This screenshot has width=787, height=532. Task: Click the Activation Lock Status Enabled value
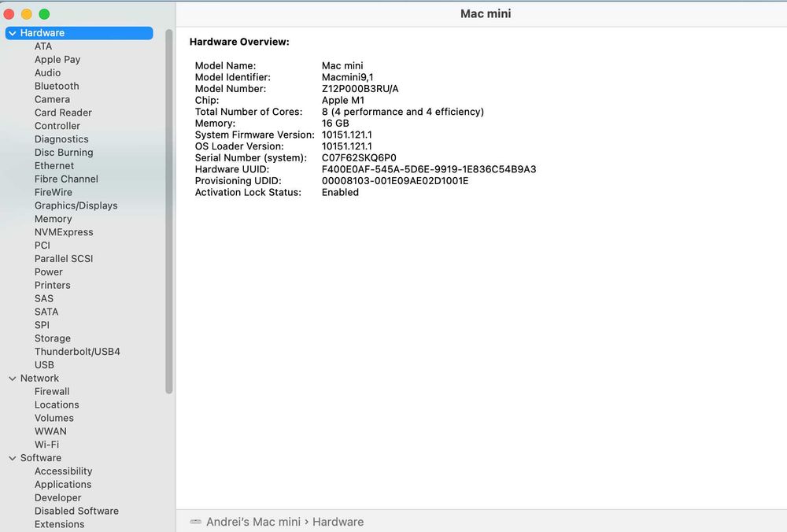point(340,193)
